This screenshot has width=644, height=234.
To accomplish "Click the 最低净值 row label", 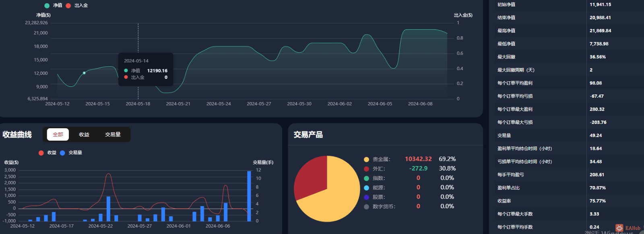I will click(x=506, y=44).
